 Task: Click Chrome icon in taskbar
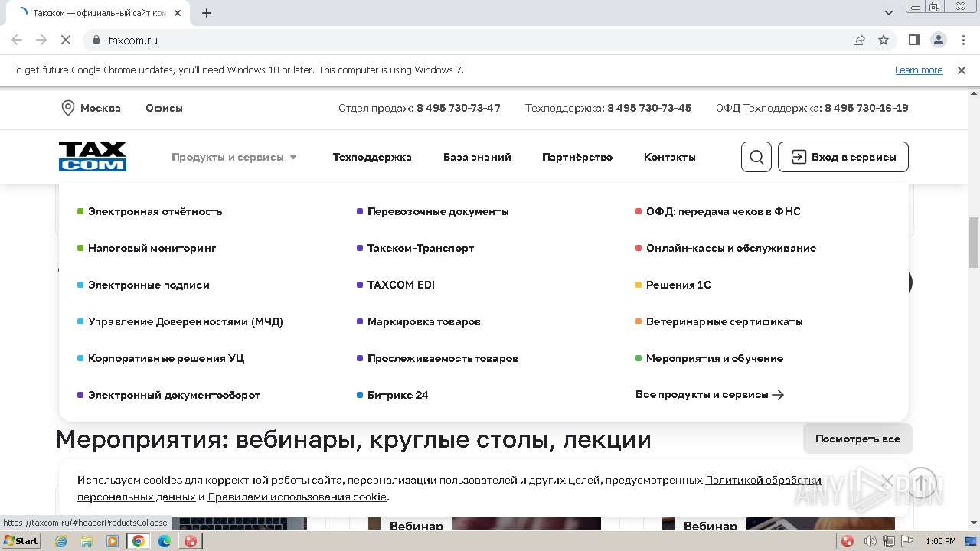tap(139, 541)
